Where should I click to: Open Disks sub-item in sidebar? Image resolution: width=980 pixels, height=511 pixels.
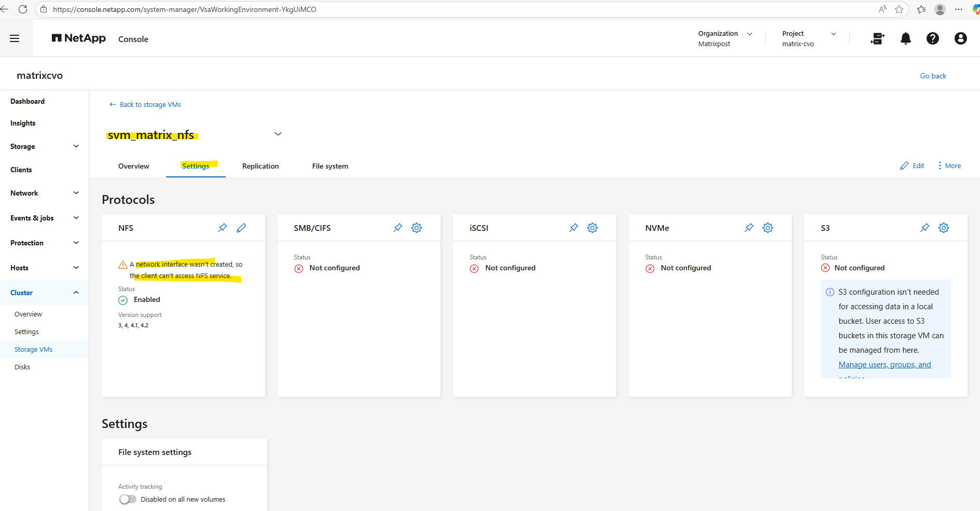pyautogui.click(x=22, y=367)
